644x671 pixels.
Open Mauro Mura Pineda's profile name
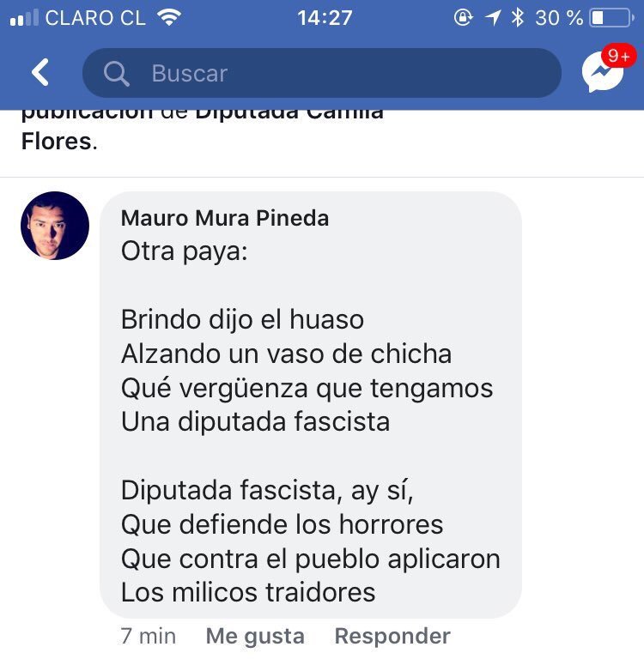click(225, 218)
